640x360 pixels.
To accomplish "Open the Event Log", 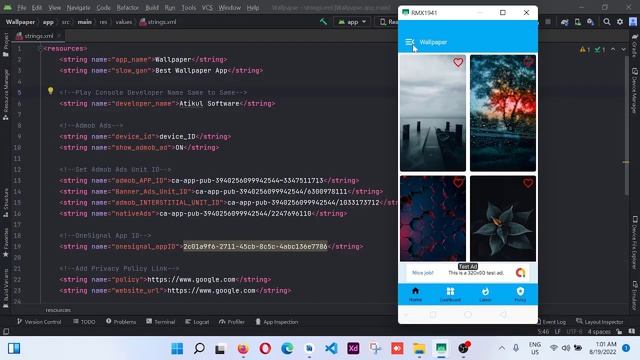I will click(551, 322).
